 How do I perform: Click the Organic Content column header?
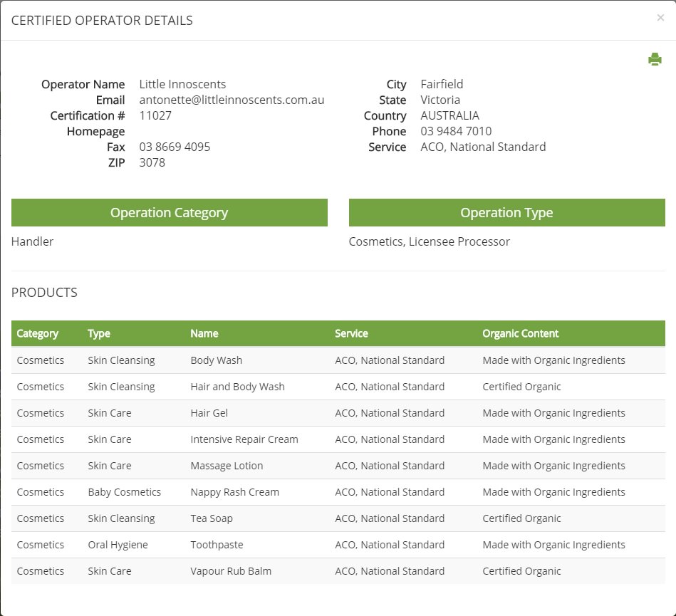click(521, 333)
